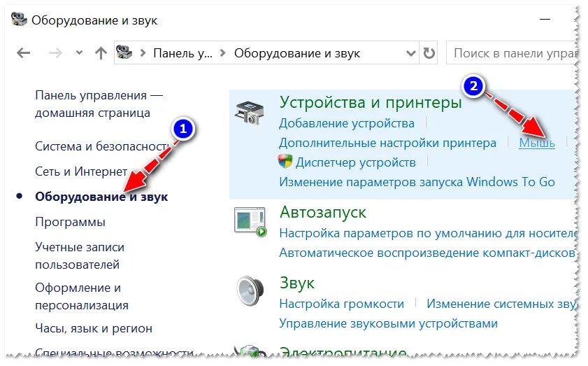Open "Сеть и Интернет" category
This screenshot has width=588, height=366.
click(81, 171)
